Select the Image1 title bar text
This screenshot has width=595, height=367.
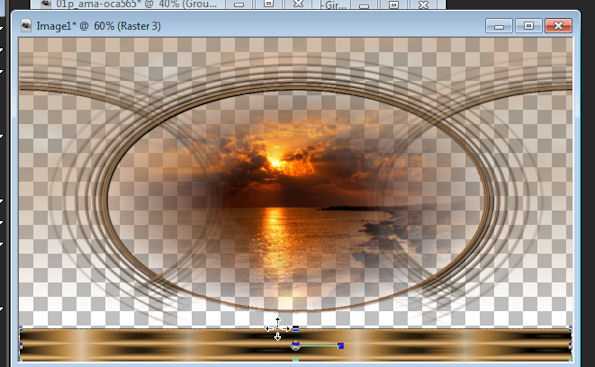(x=99, y=26)
